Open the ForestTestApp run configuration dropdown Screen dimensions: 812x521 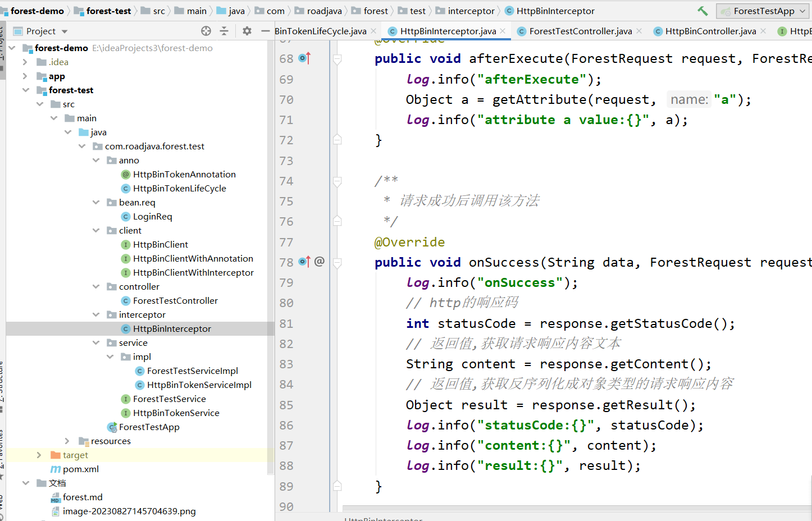point(764,11)
